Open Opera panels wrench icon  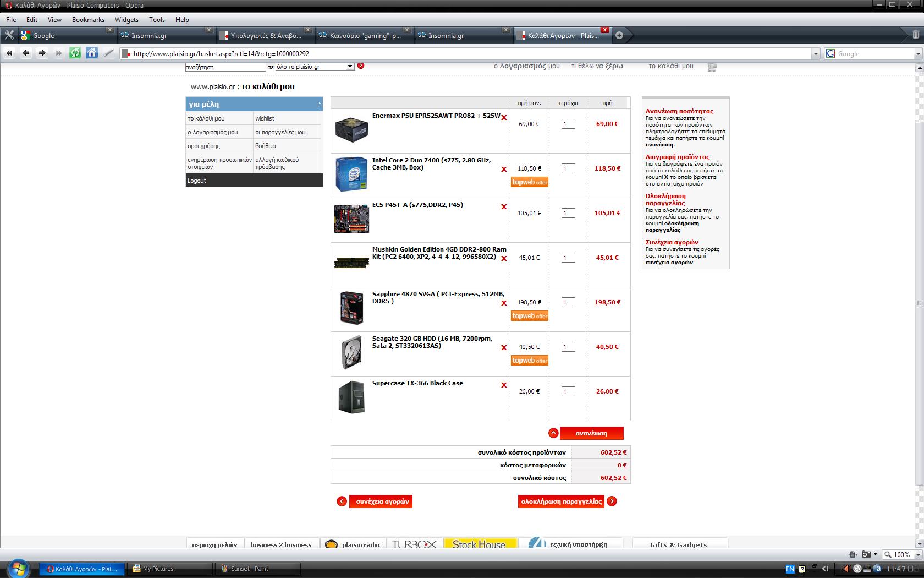coord(9,35)
